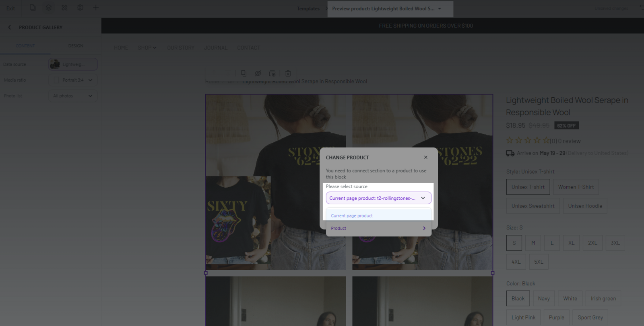Click the 62% OFF badge
The image size is (644, 326).
[566, 125]
